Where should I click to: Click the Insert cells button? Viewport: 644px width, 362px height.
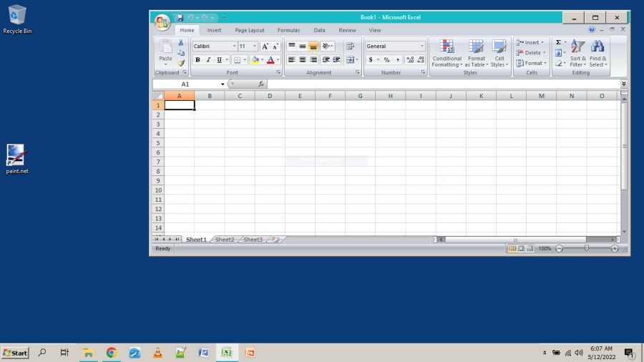[530, 42]
